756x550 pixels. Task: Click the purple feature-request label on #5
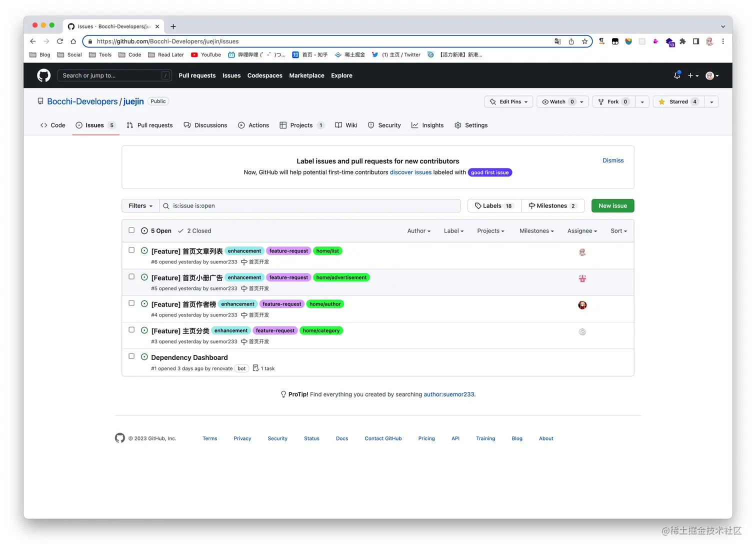[288, 277]
